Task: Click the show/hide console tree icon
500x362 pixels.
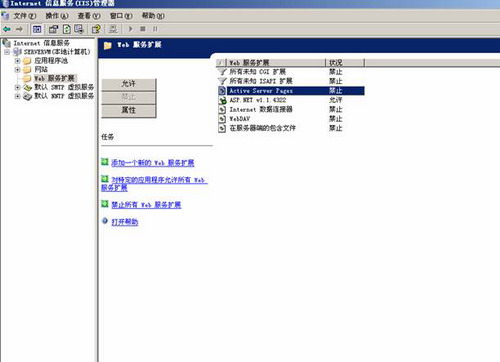Action: [x=37, y=29]
